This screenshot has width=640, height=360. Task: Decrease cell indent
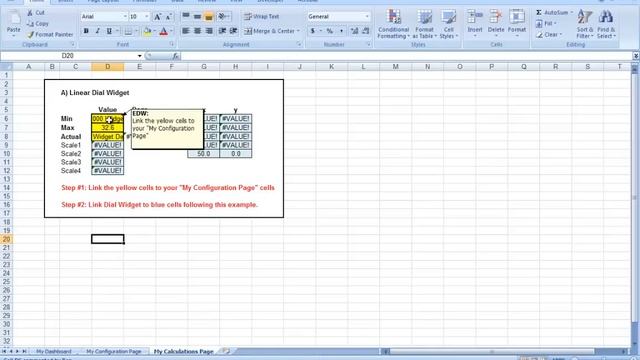(x=222, y=31)
